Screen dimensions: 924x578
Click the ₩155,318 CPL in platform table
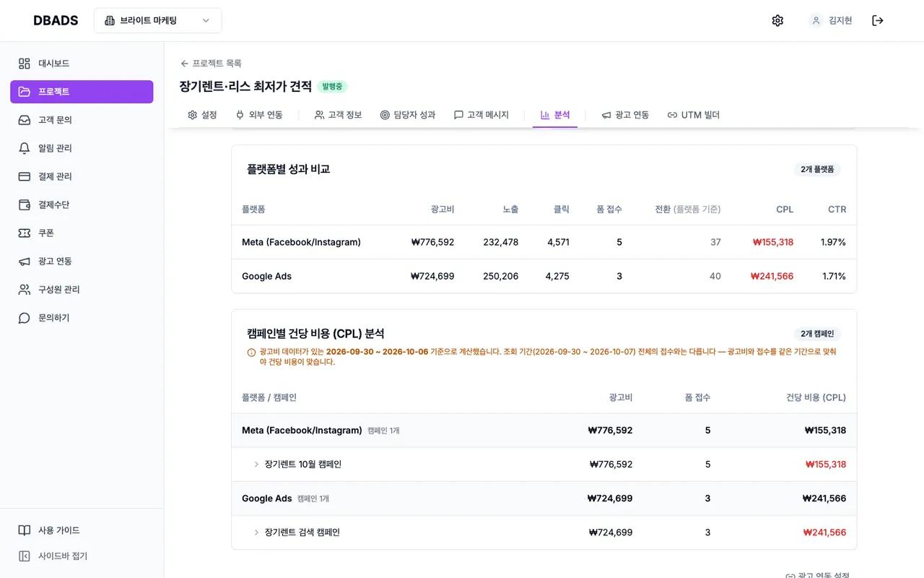(x=773, y=242)
